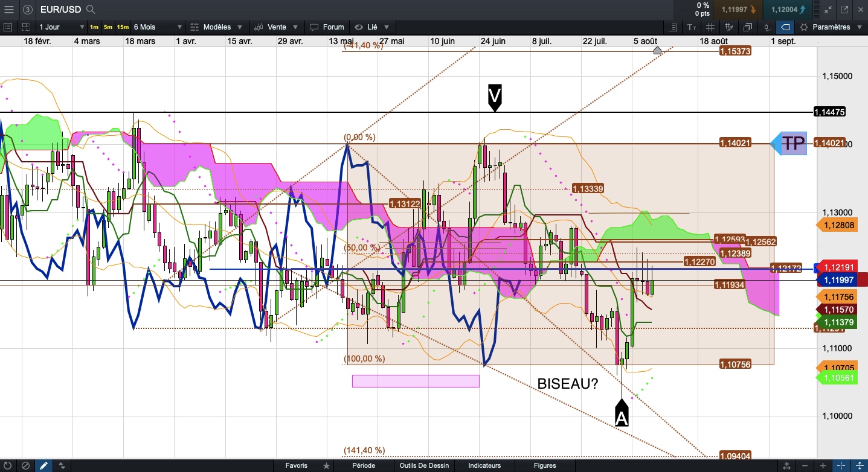This screenshot has width=868, height=472.
Task: Click the 1,13122 price label
Action: [405, 203]
